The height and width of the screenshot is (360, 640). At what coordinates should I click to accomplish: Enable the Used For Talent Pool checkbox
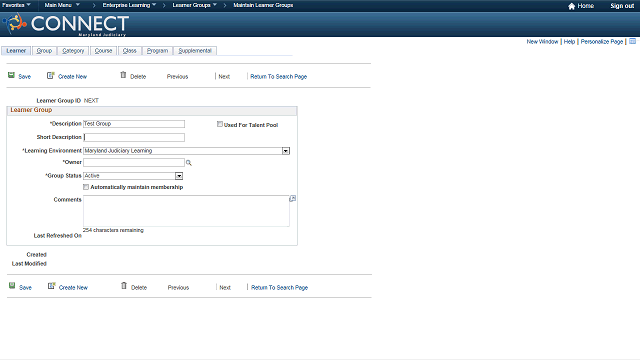coord(220,124)
